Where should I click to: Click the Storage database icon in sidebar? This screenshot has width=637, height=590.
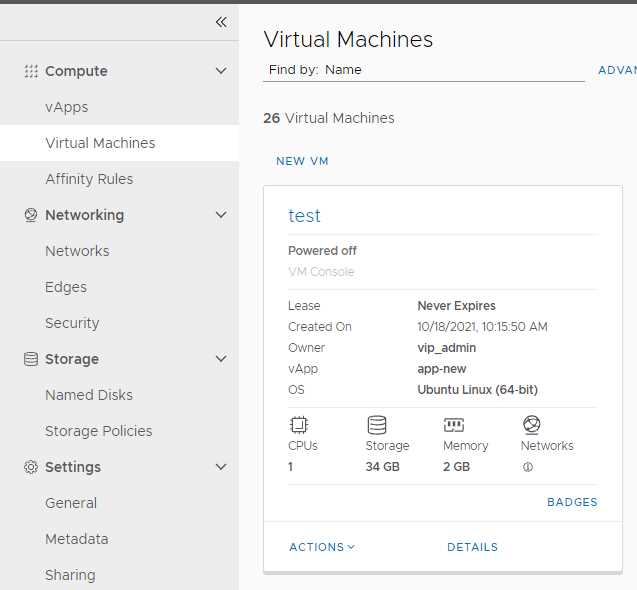pyautogui.click(x=31, y=359)
